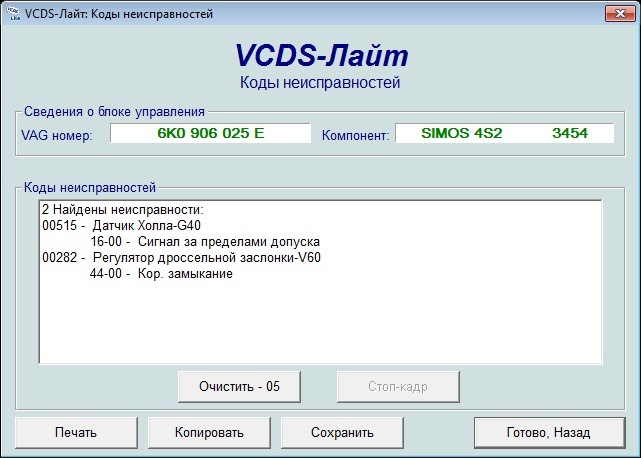Click the Компонент: label
This screenshot has width=641, height=458.
coord(356,135)
